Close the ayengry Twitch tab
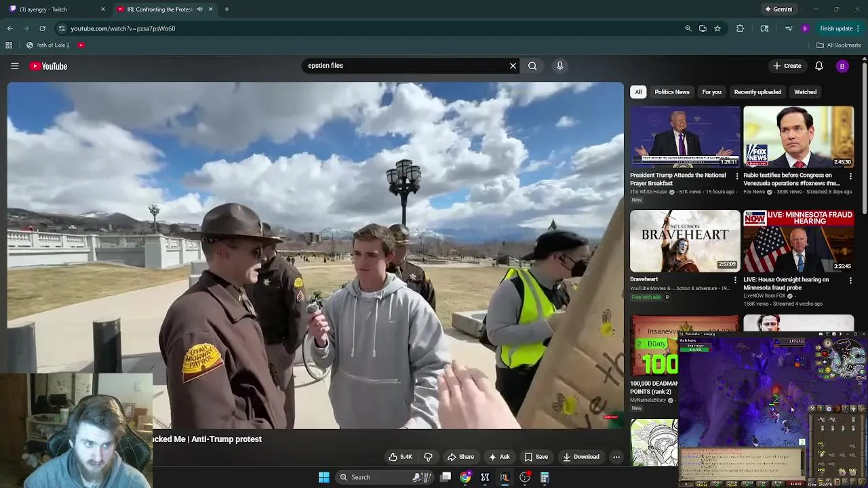Image resolution: width=868 pixels, height=488 pixels. [102, 9]
